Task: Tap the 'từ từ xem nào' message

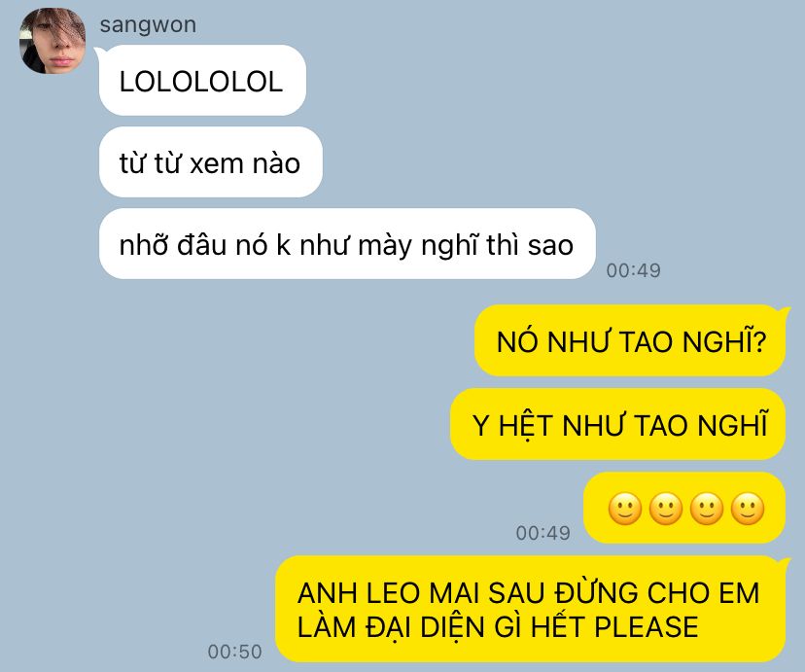Action: pos(211,161)
